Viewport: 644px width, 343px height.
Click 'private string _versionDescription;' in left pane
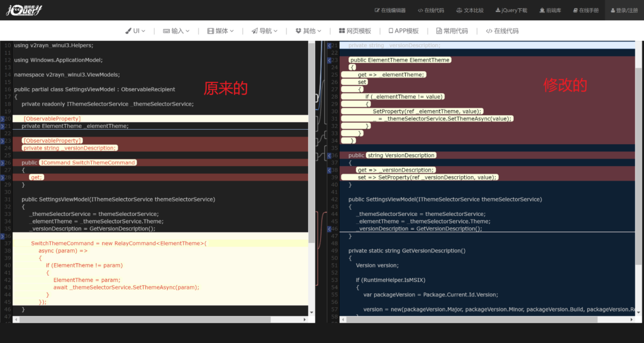tap(69, 148)
